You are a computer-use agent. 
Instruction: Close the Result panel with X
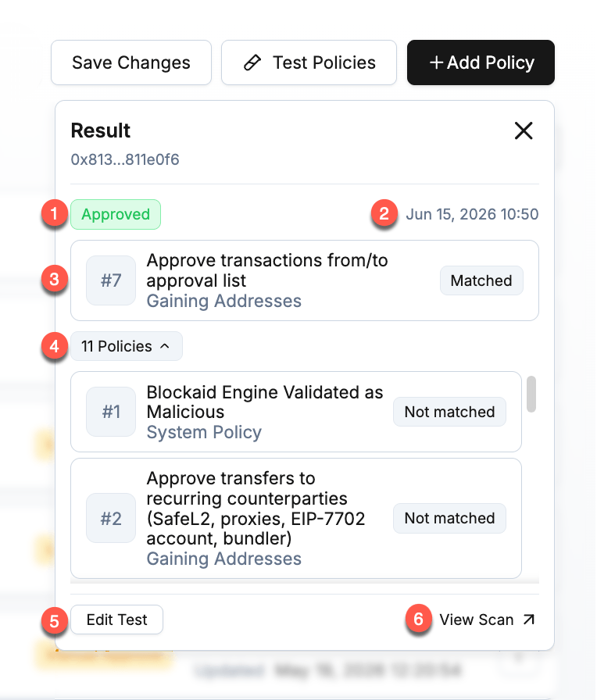click(524, 130)
